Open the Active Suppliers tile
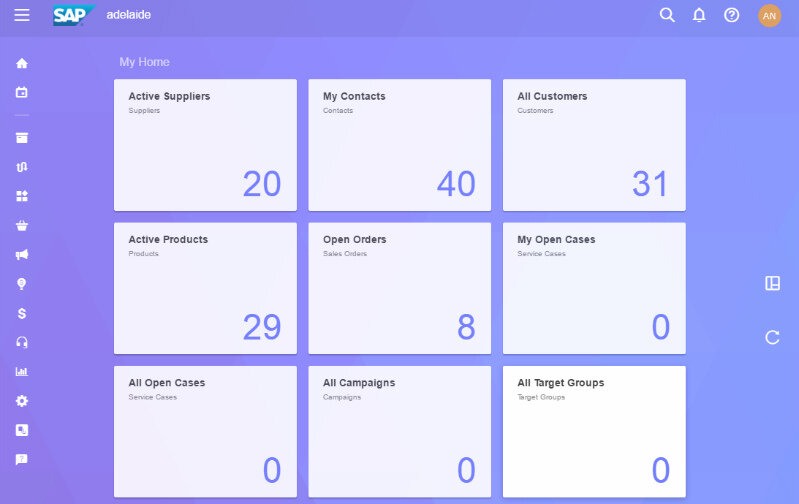The width and height of the screenshot is (799, 504). (205, 145)
